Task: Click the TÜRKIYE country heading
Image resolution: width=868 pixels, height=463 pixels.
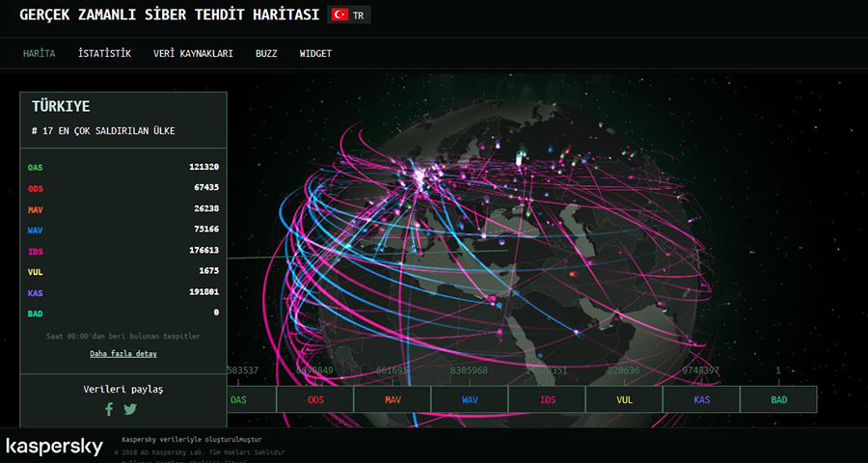Action: pos(61,106)
